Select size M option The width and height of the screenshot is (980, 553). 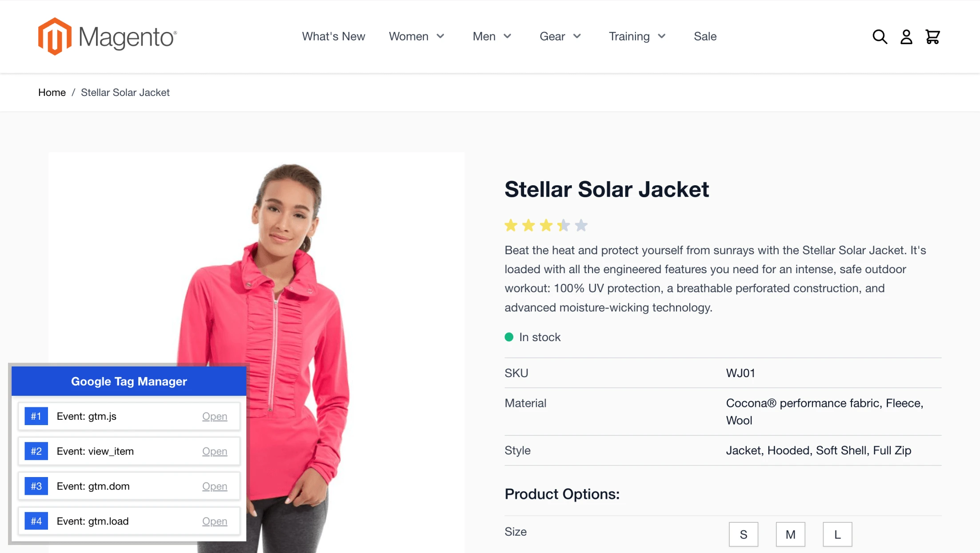coord(790,534)
